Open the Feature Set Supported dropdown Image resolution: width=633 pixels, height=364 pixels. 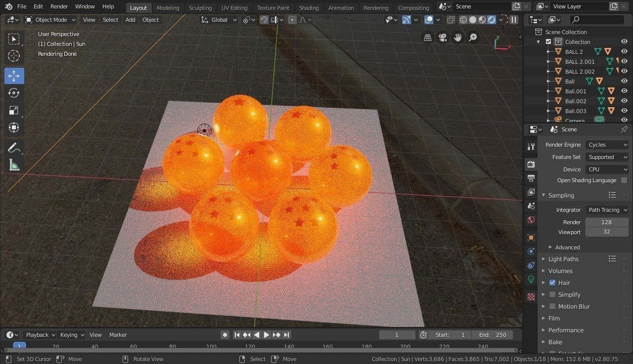[607, 157]
